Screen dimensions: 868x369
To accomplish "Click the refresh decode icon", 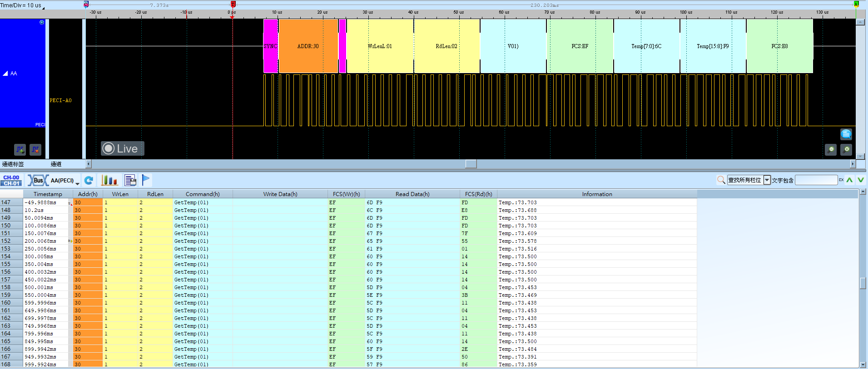I will (89, 180).
